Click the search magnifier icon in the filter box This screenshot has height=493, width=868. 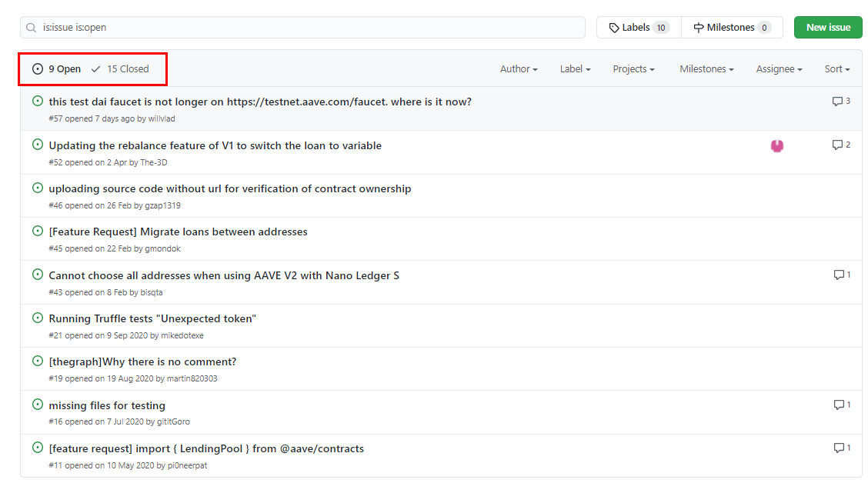tap(32, 28)
